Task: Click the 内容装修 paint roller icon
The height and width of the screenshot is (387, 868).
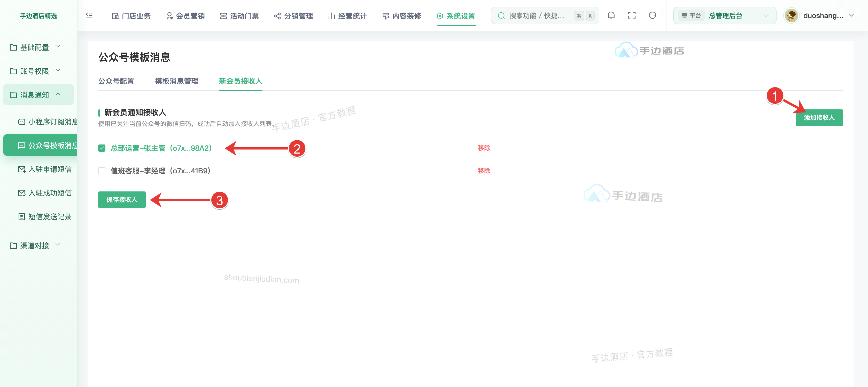Action: pyautogui.click(x=386, y=16)
